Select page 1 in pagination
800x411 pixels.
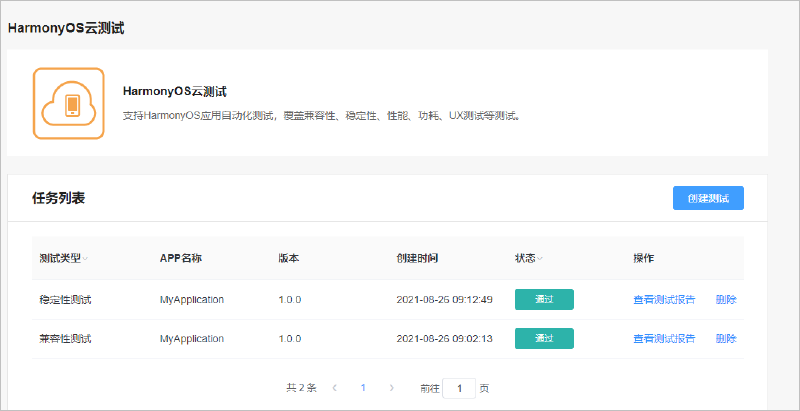tap(363, 388)
